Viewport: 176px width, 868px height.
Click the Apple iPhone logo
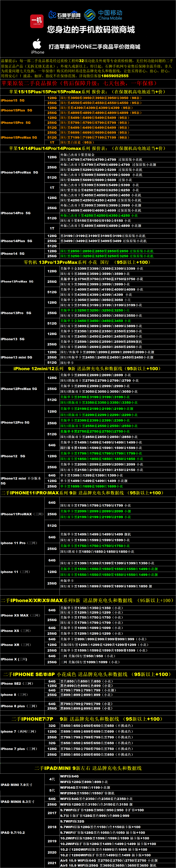(37, 46)
